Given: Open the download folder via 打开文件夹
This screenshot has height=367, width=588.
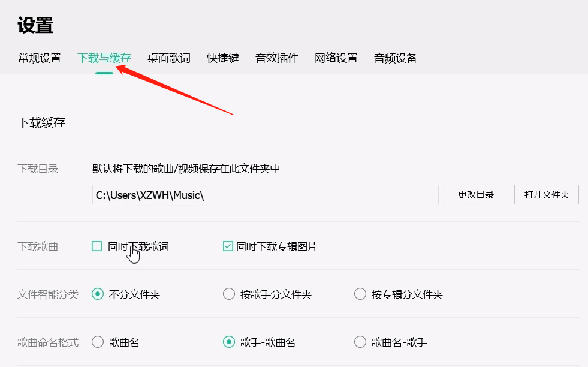Looking at the screenshot, I should point(546,194).
